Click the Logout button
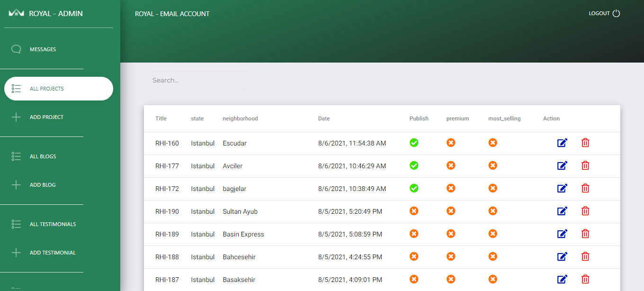The width and height of the screenshot is (644, 291). pyautogui.click(x=604, y=13)
